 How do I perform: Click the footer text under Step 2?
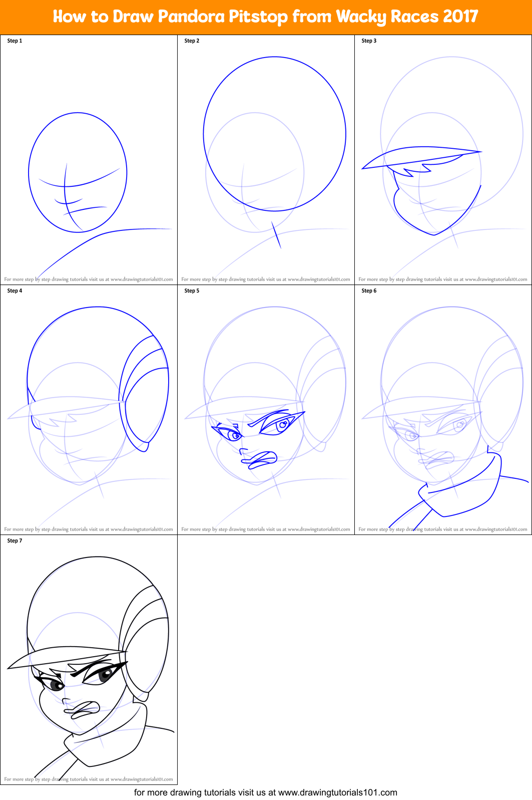(266, 280)
